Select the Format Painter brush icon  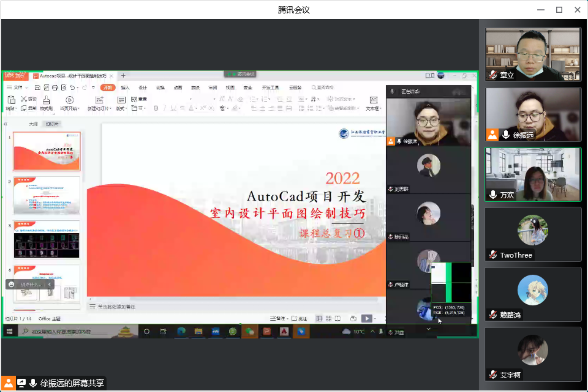[46, 100]
